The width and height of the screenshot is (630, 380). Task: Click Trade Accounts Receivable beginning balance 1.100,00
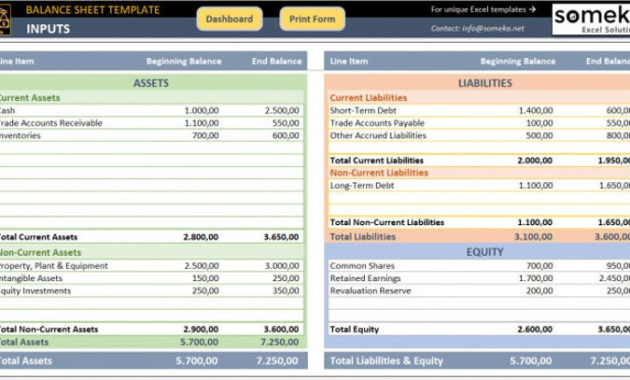pos(201,123)
